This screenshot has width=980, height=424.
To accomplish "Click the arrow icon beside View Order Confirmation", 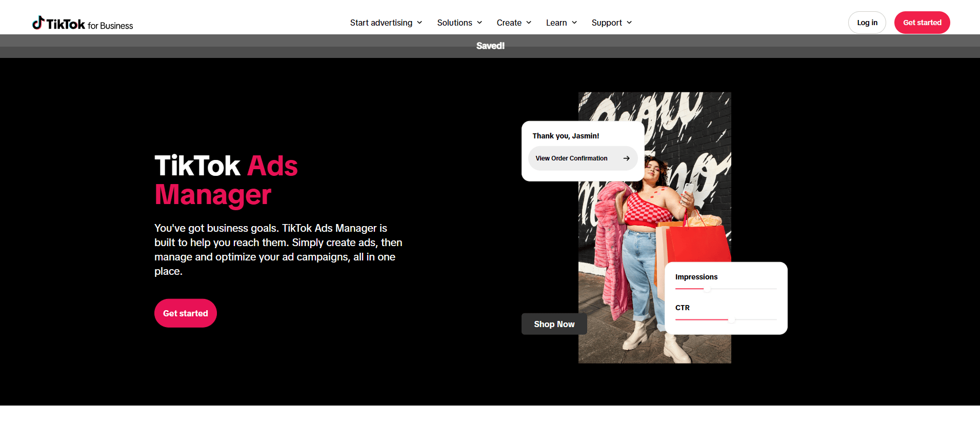I will [626, 158].
